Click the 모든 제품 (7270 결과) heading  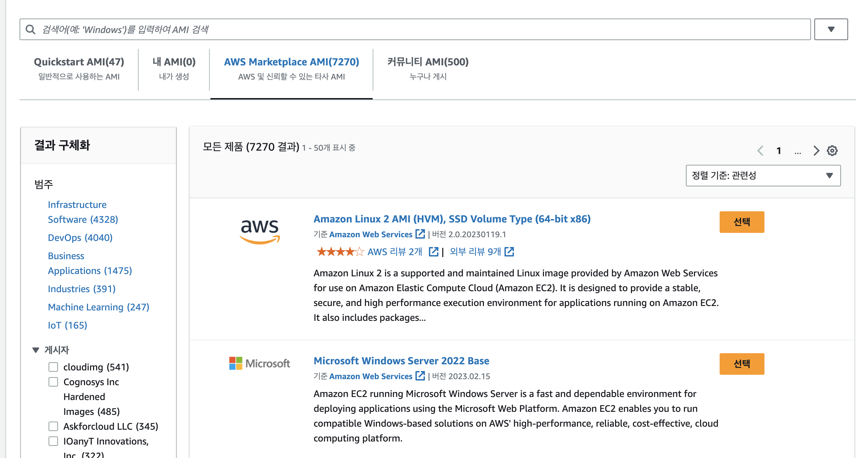(x=251, y=147)
